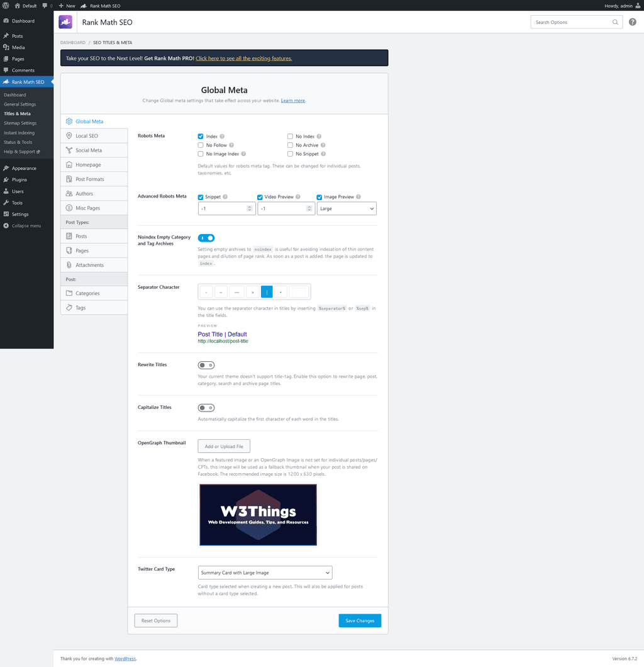Open the Posts post type tab
This screenshot has height=667, width=644.
point(94,236)
